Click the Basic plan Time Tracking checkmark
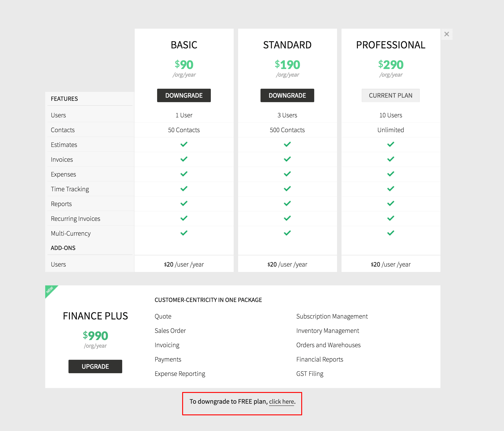 coord(184,189)
